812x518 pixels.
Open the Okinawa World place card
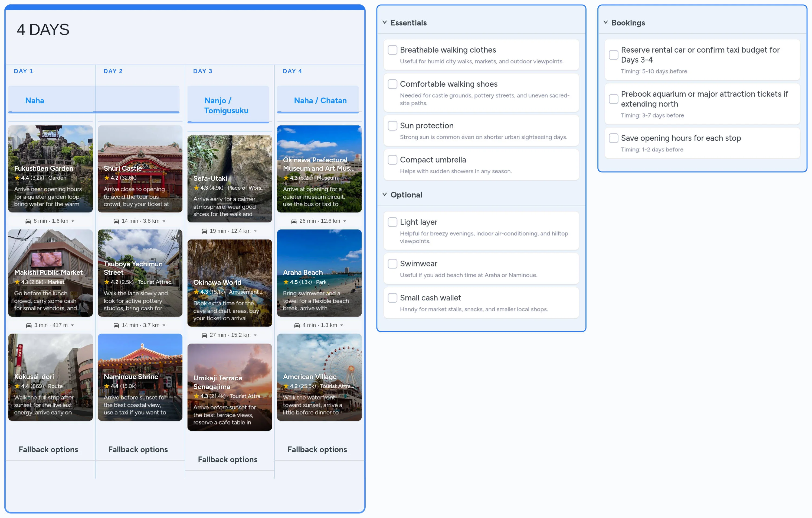(x=229, y=283)
